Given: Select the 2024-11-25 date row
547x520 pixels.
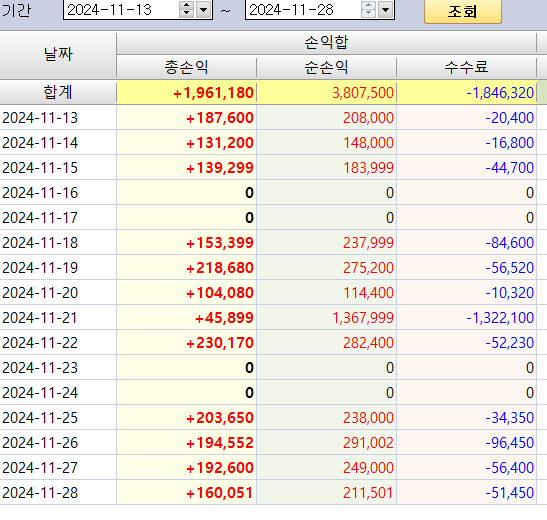Looking at the screenshot, I should (x=58, y=417).
